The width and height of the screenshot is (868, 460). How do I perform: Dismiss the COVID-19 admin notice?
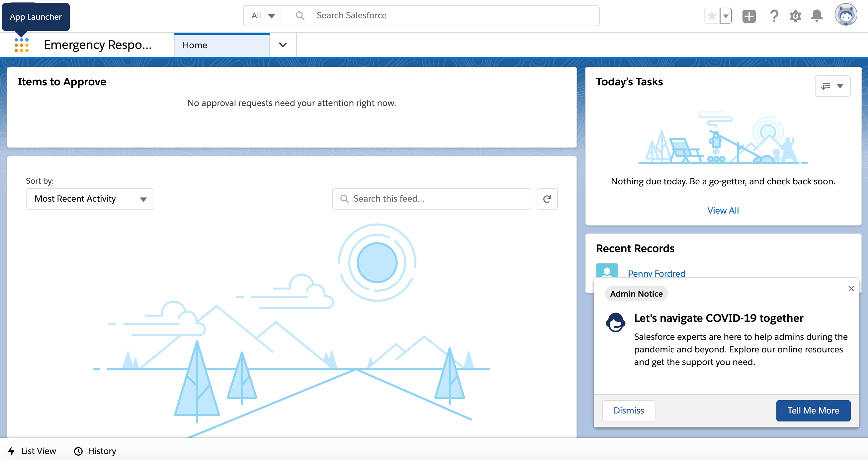coord(629,411)
